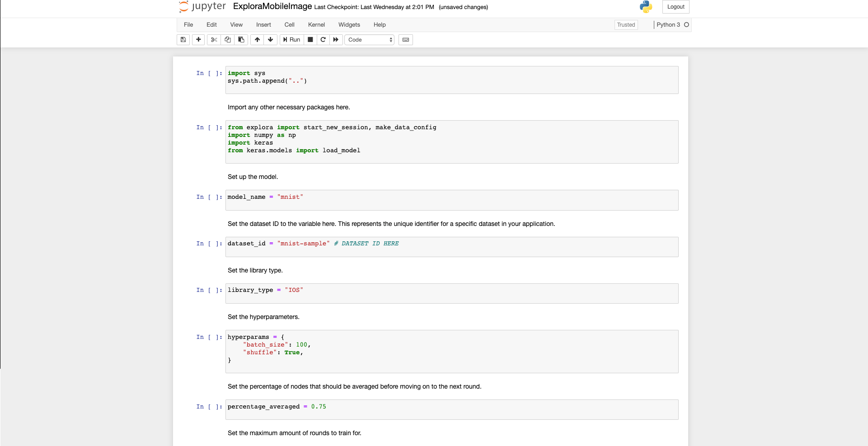Click the library_type code cell
This screenshot has height=446, width=868.
coord(452,293)
